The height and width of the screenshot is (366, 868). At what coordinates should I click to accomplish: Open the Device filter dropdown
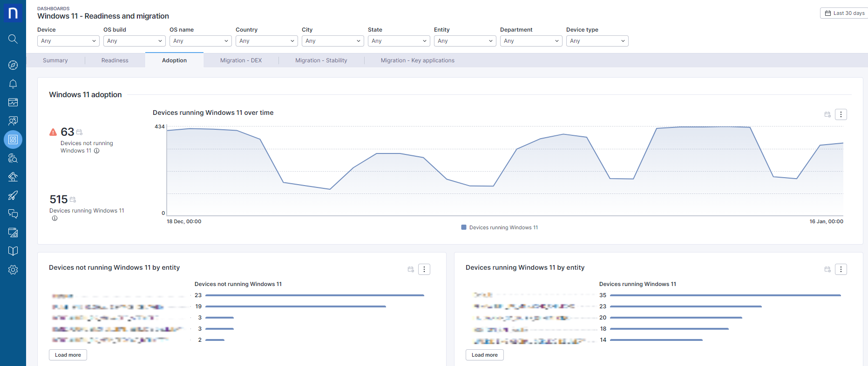(x=68, y=41)
